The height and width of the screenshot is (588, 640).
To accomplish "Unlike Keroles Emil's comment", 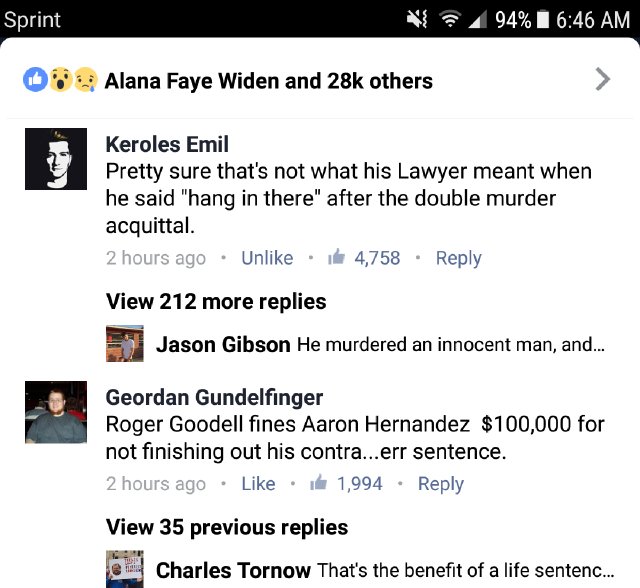I will click(267, 258).
